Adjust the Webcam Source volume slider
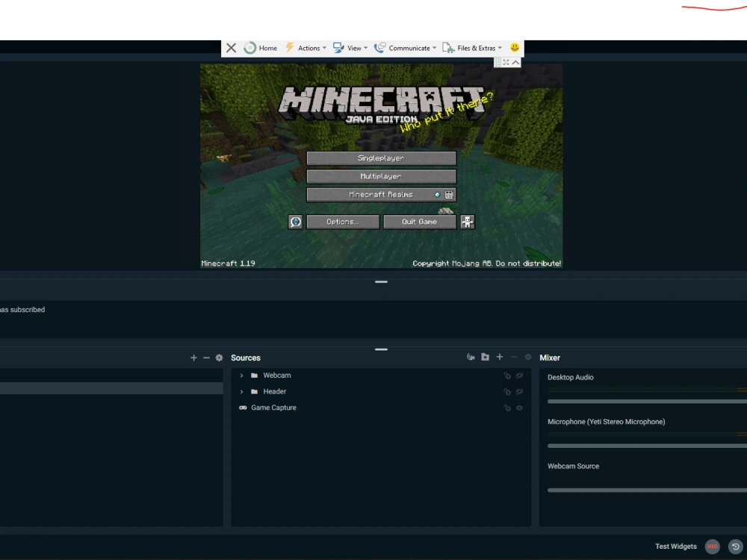This screenshot has height=560, width=747. (647, 490)
